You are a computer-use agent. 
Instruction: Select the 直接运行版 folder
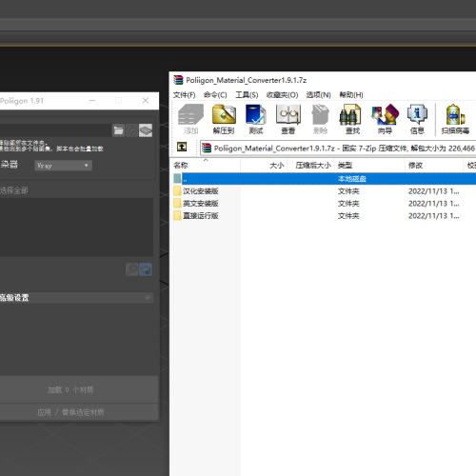click(x=201, y=216)
